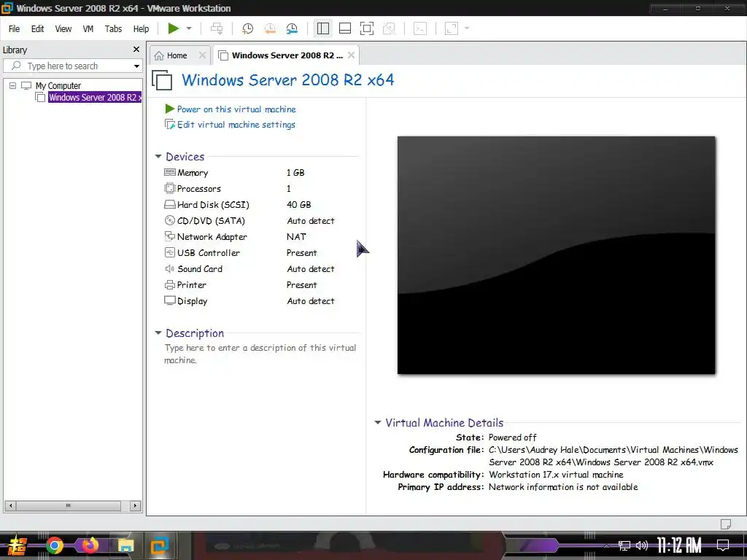This screenshot has height=560, width=747.
Task: Click the Memory device row
Action: tap(249, 173)
